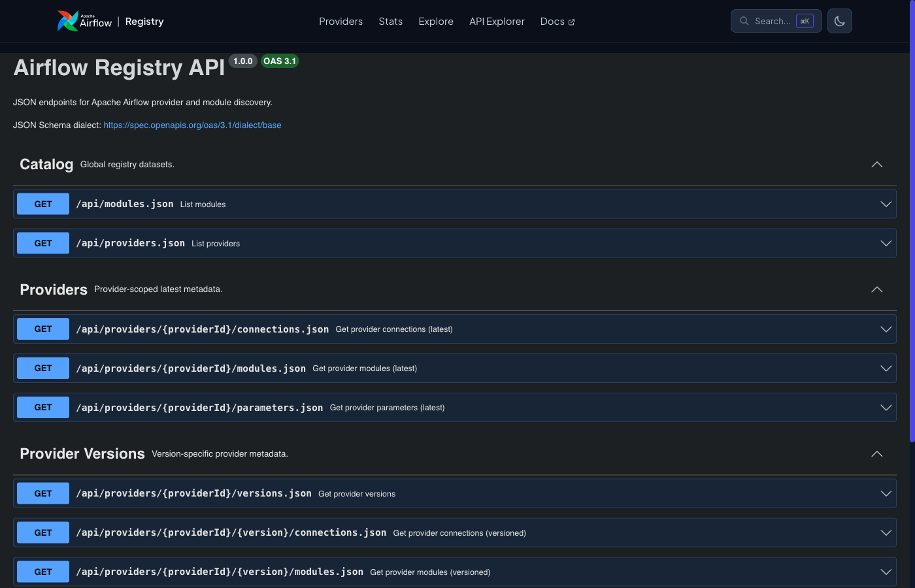915x588 pixels.
Task: Switch to the Stats page
Action: pos(390,21)
